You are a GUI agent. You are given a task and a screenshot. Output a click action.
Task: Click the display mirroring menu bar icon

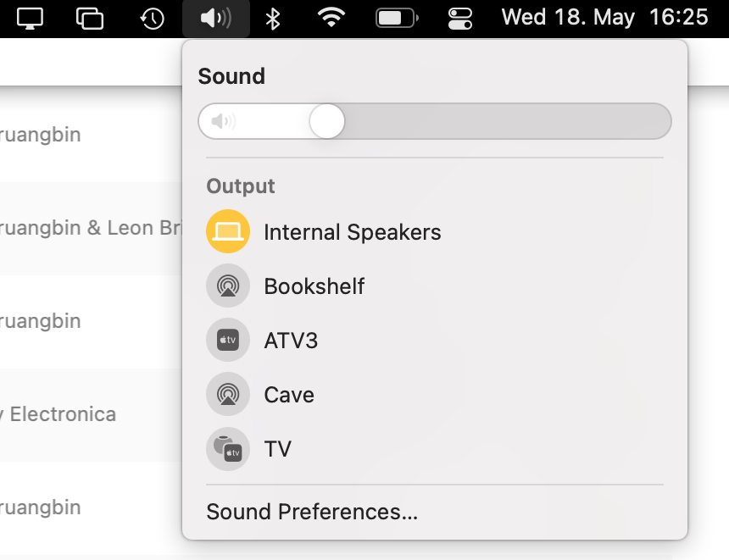tap(30, 19)
